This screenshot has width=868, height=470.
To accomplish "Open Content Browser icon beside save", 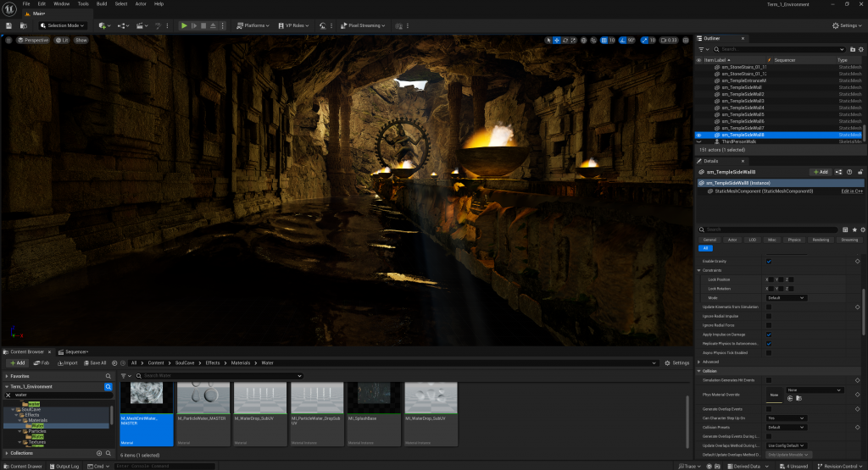I will (x=23, y=25).
